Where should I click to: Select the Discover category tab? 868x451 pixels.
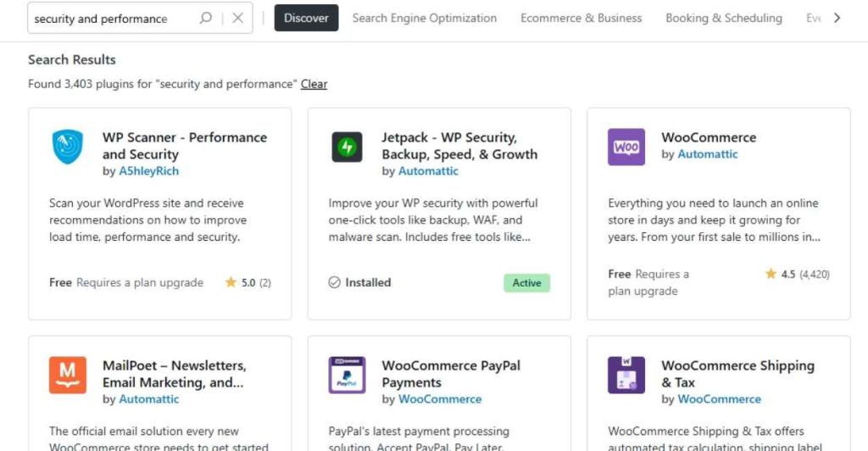click(306, 18)
